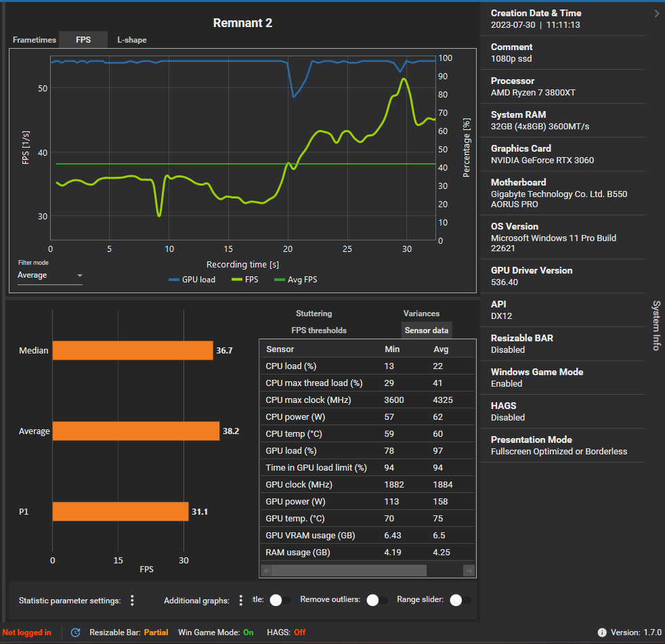665x644 pixels.
Task: Click the P1 orange bar
Action: (x=121, y=512)
